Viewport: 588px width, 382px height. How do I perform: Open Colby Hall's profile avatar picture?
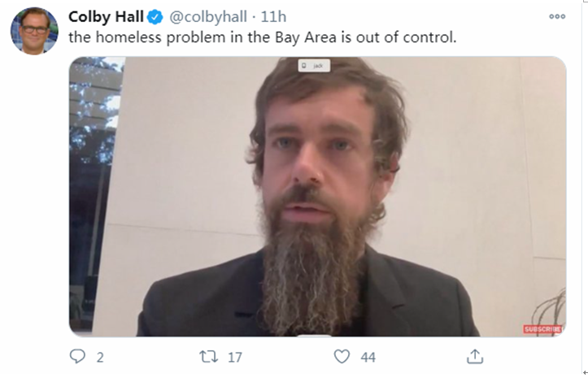pyautogui.click(x=34, y=31)
